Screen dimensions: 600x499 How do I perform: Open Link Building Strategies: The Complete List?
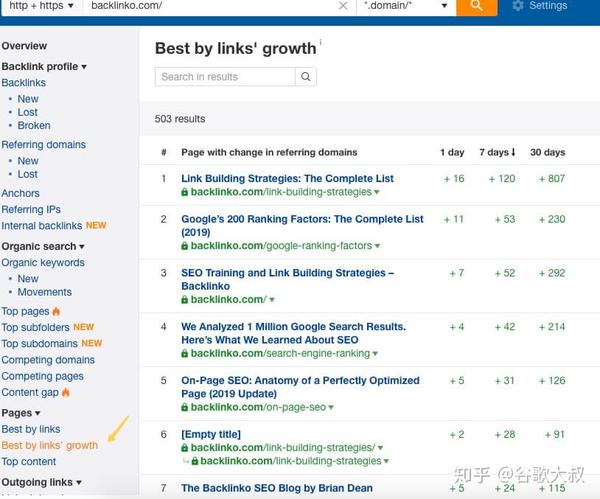coord(287,179)
